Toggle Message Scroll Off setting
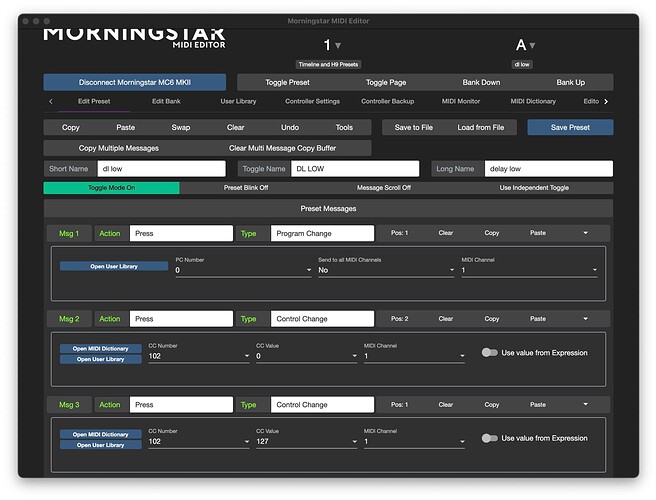Image resolution: width=656 pixels, height=500 pixels. 384,188
